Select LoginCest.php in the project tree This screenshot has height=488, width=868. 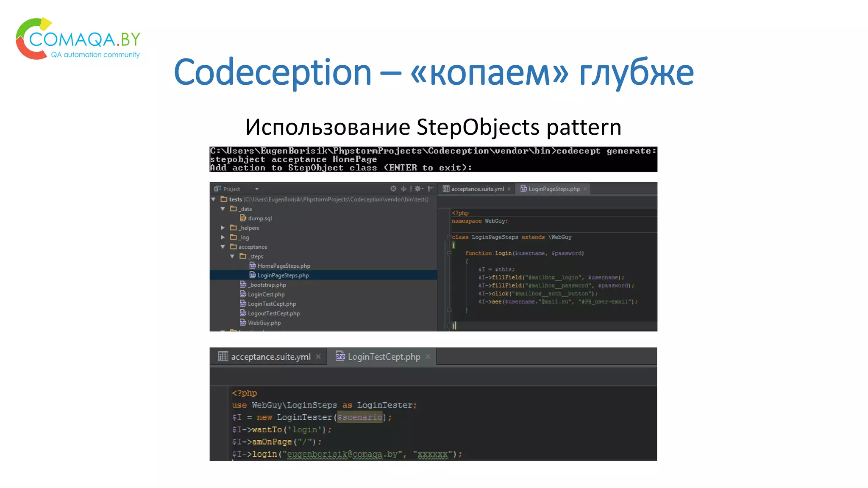266,294
